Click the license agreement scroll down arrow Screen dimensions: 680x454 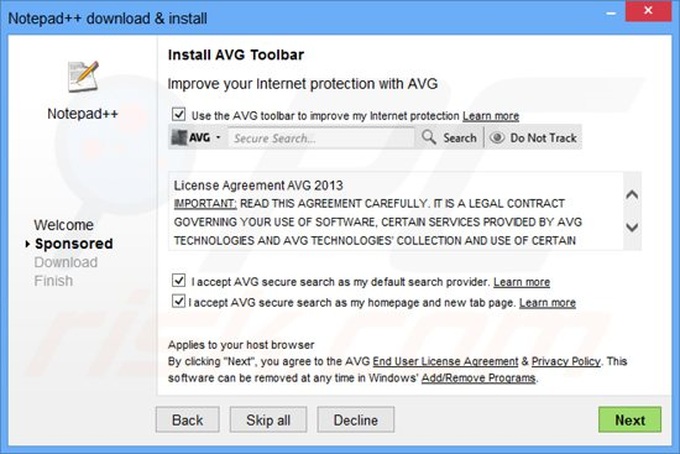tap(632, 227)
